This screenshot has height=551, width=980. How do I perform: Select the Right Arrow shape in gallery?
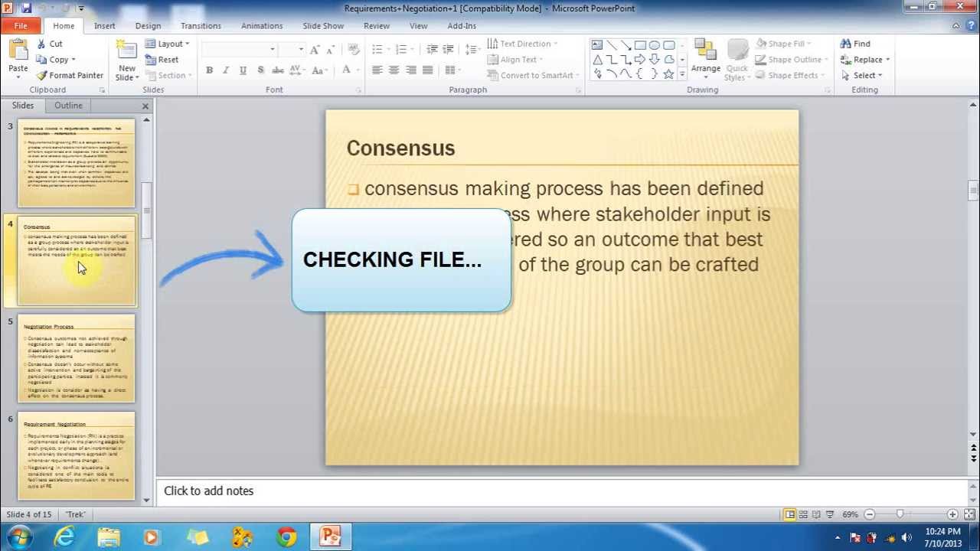tap(640, 60)
